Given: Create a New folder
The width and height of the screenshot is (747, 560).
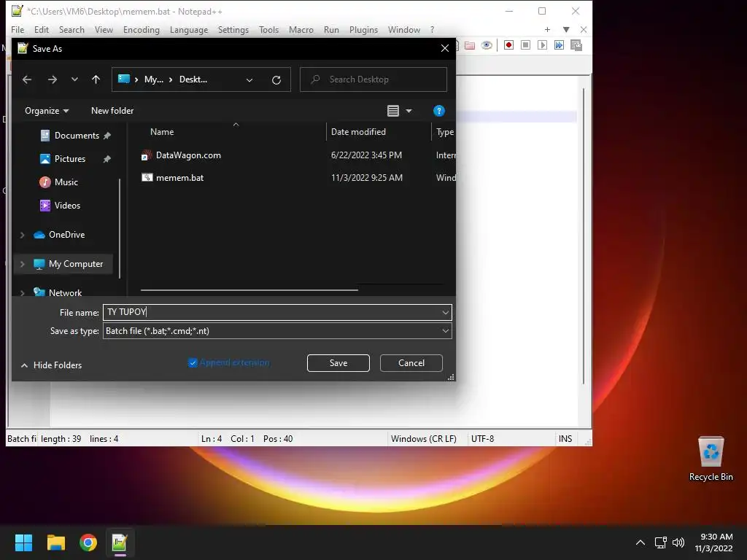Looking at the screenshot, I should [112, 111].
